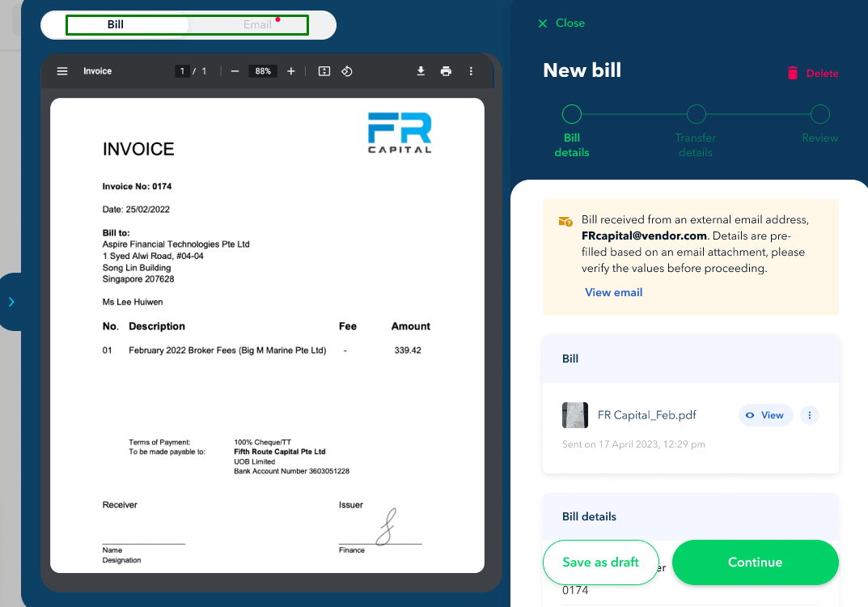The width and height of the screenshot is (868, 607).
Task: Zoom in the invoice PDF
Action: pos(291,71)
